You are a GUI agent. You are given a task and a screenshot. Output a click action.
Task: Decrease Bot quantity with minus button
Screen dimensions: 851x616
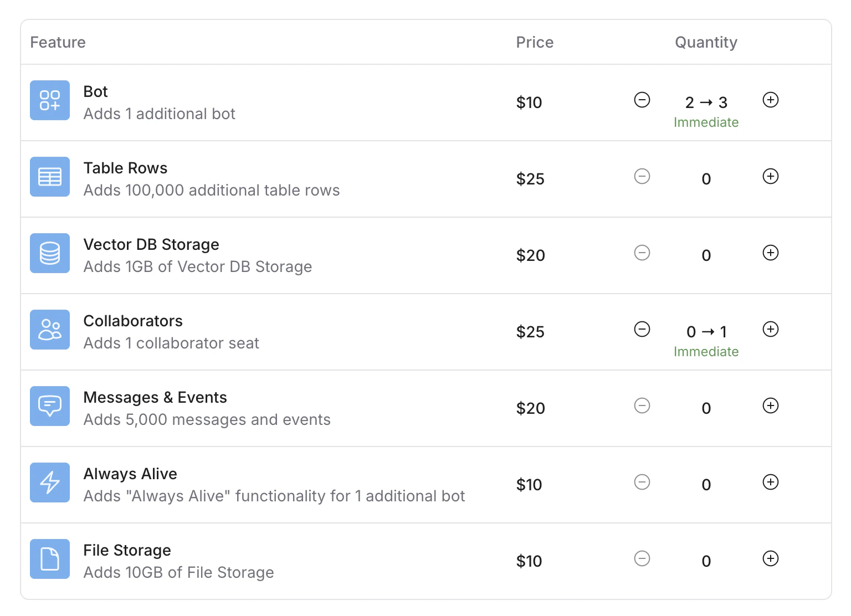(x=642, y=100)
